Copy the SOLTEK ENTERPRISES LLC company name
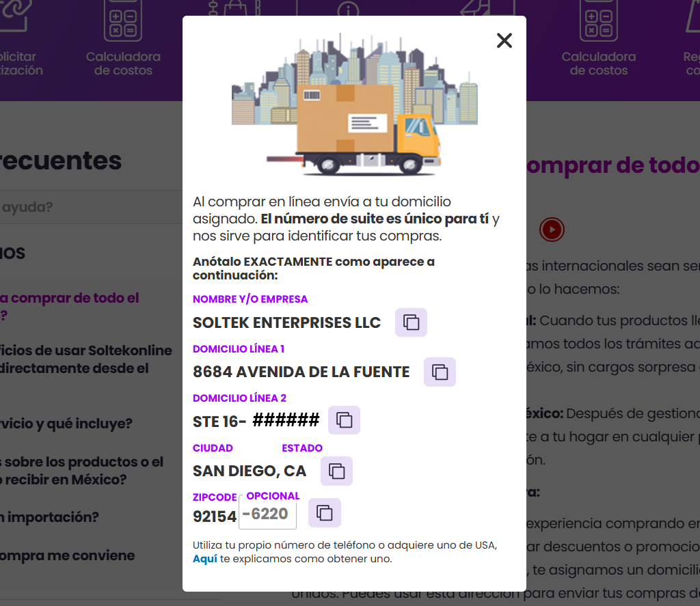Screen dimensions: 700x606 click(x=411, y=322)
